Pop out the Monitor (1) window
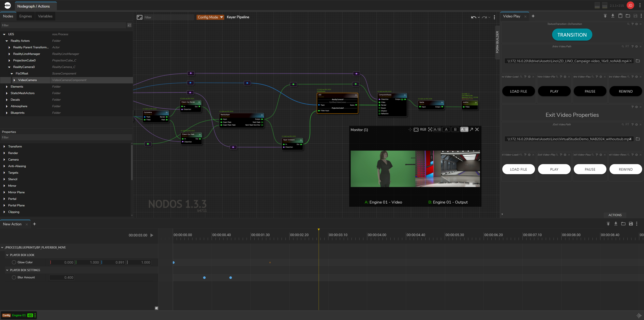Screen dimensions: 644x320 click(471, 129)
